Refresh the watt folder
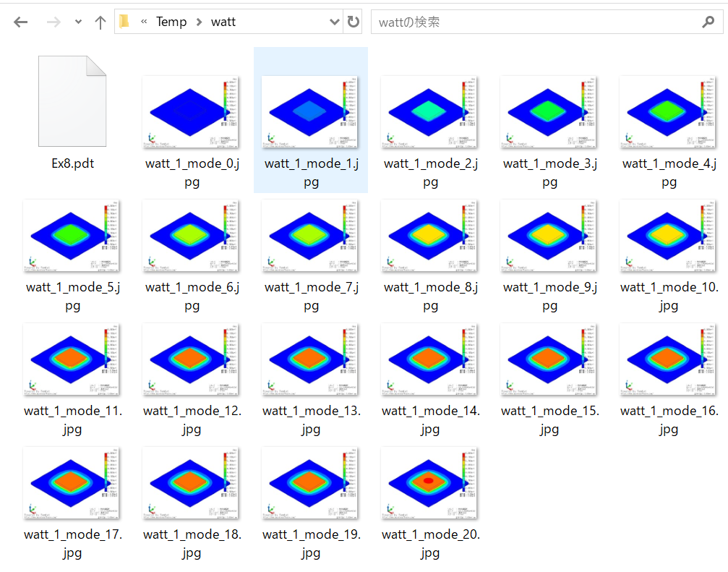Screen dimensions: 728x572 (354, 22)
